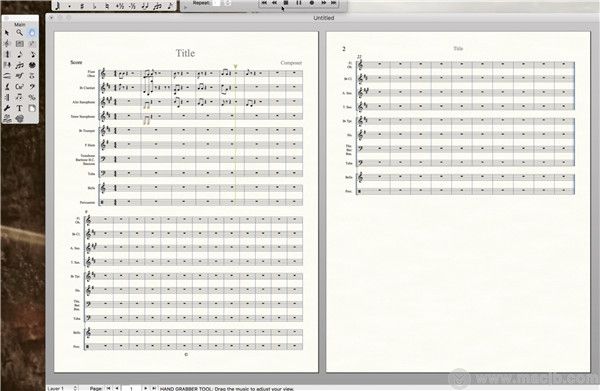Rewind playback to the beginning
This screenshot has height=391, width=600.
pos(264,3)
